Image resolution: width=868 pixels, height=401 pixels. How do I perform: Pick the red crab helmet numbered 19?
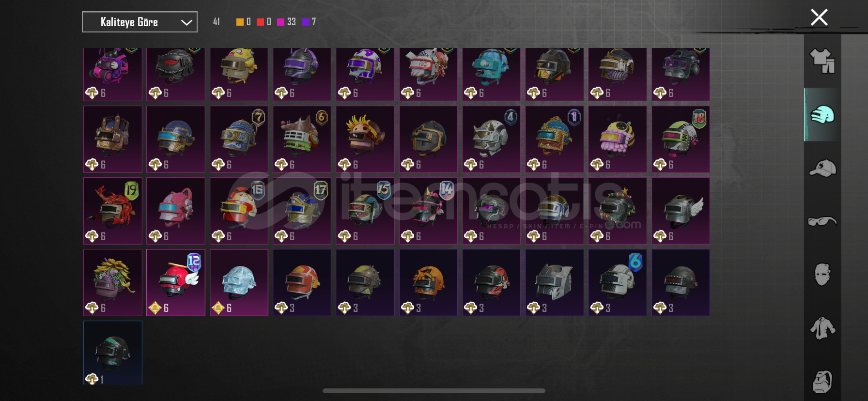click(x=113, y=211)
